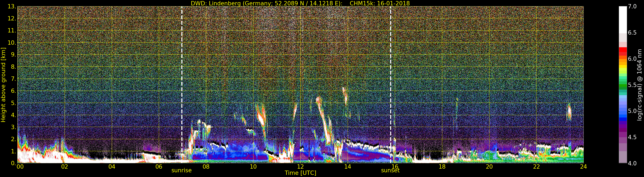Click the '5.5' colorbar tick label
644x177 pixels.
(632, 85)
